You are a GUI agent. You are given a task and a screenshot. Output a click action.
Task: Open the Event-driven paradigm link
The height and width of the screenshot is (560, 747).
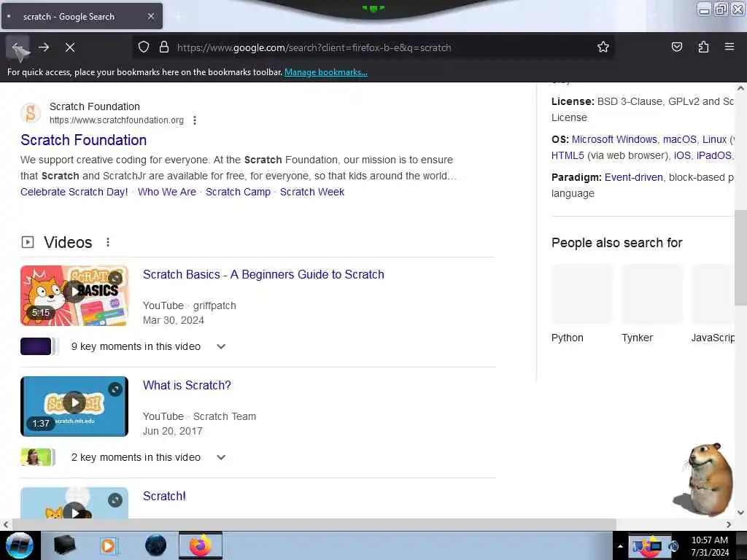pyautogui.click(x=634, y=178)
